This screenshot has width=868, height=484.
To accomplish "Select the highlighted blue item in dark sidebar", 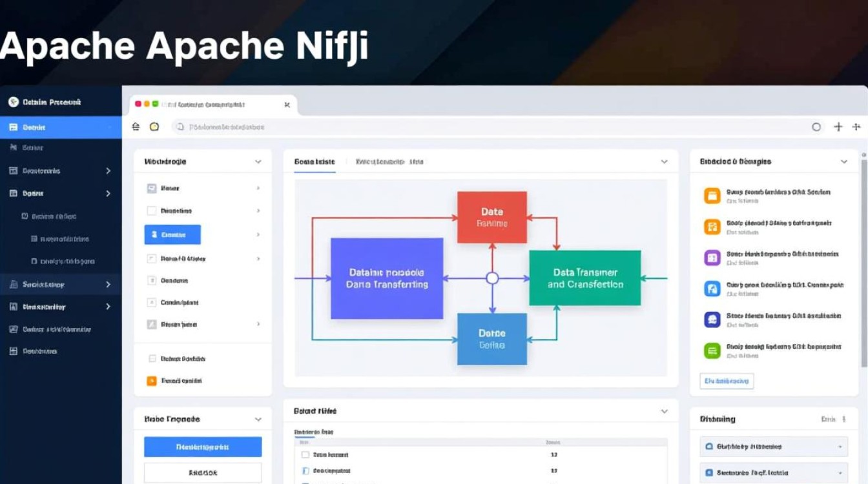I will pos(61,127).
